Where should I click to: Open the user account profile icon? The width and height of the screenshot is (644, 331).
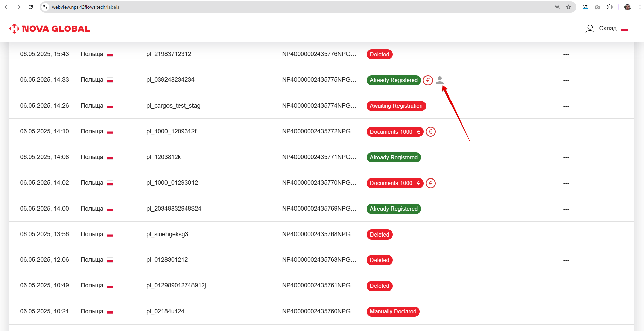point(590,29)
